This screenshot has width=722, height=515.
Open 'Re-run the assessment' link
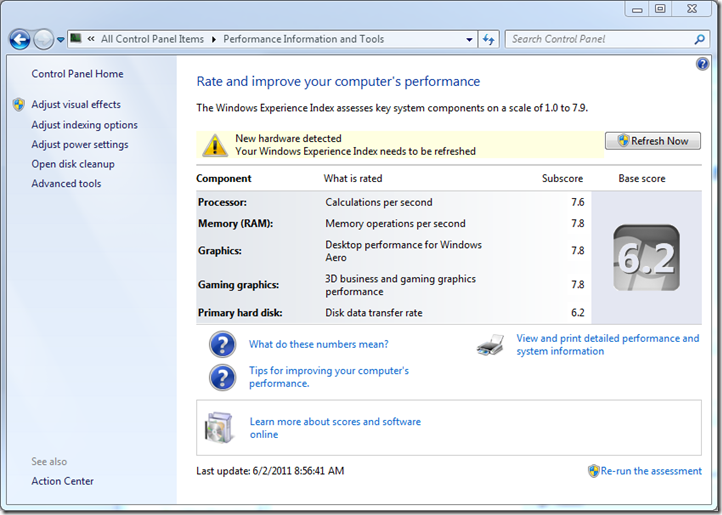point(650,471)
